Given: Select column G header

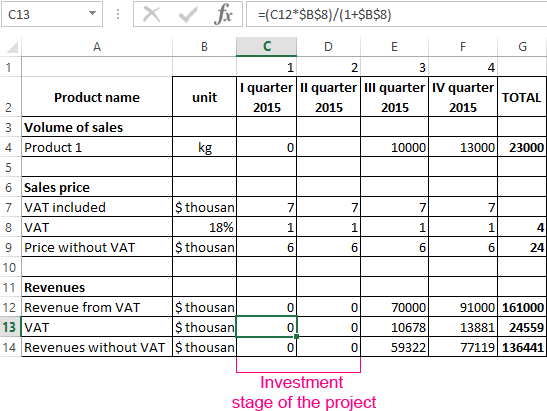Looking at the screenshot, I should (x=522, y=47).
